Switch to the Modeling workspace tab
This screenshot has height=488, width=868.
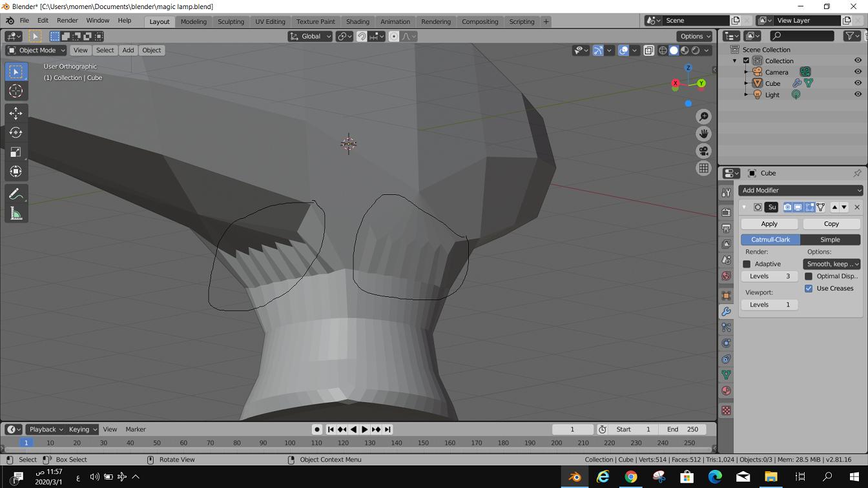[194, 21]
